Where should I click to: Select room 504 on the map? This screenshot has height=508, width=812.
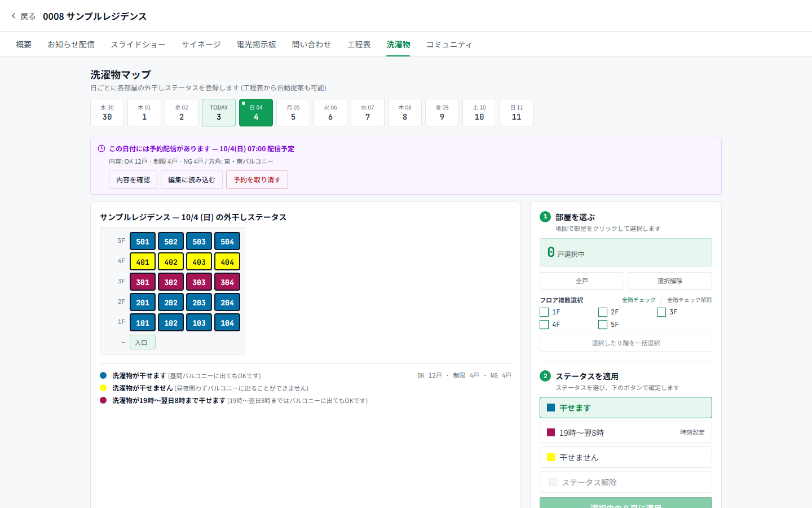[227, 241]
